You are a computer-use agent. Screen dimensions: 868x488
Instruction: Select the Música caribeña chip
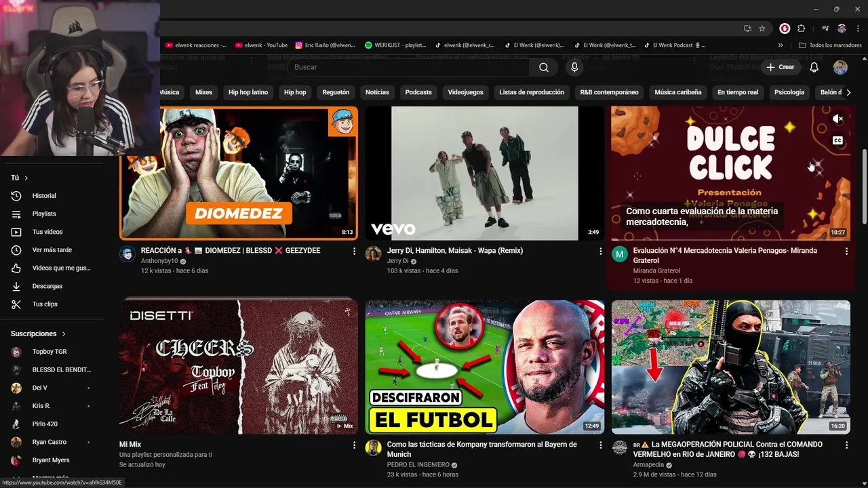coord(678,92)
